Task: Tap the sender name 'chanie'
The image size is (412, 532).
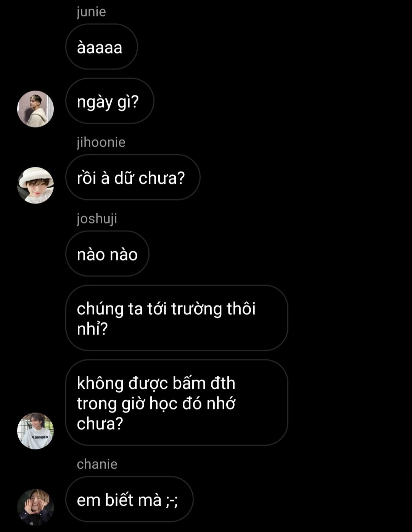Action: (97, 464)
